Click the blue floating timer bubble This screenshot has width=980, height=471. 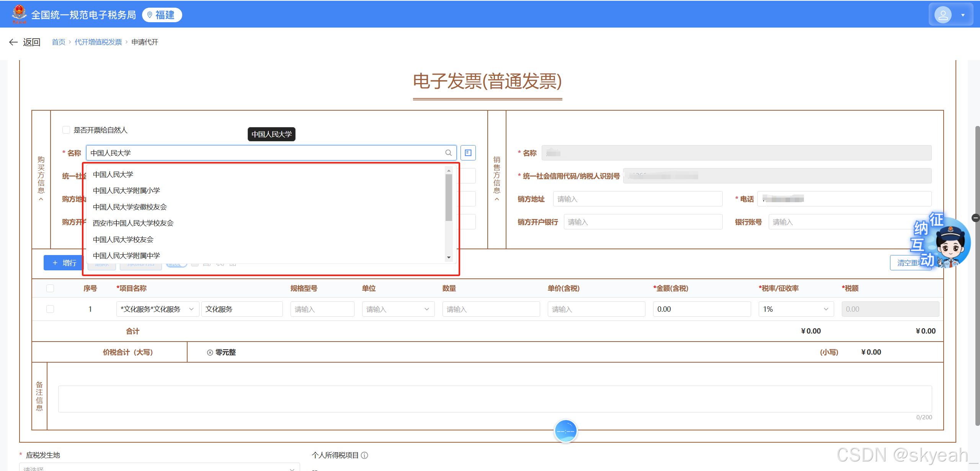[565, 431]
